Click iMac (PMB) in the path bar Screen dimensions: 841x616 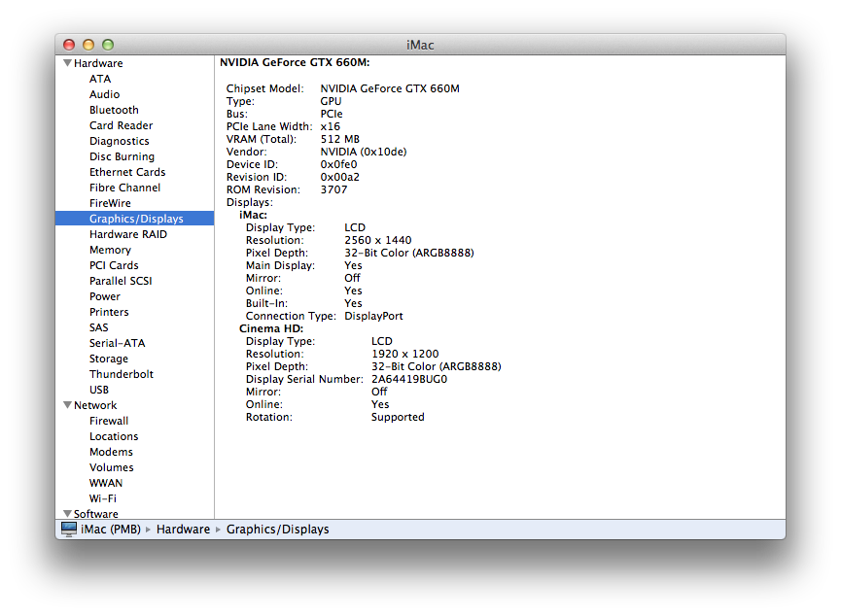[x=111, y=530]
